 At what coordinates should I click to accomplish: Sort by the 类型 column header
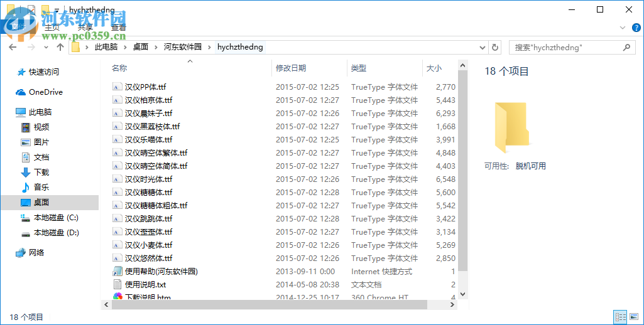(359, 68)
